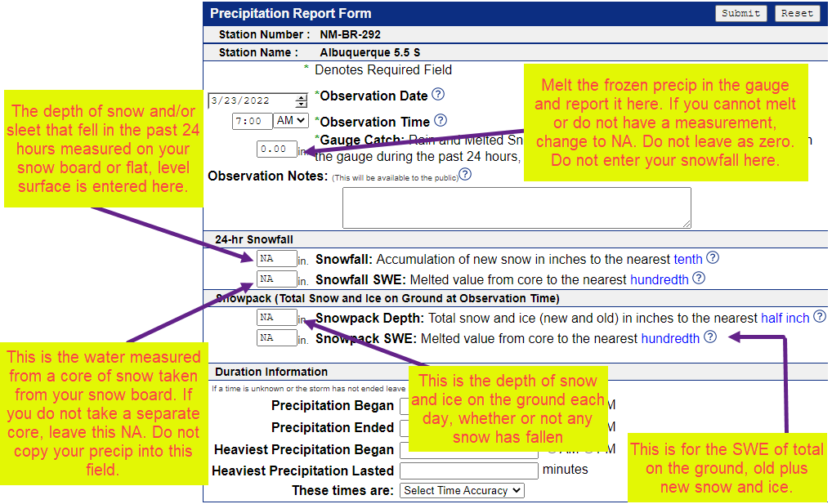
Task: Select the Snowfall SWE input field
Action: (x=276, y=279)
